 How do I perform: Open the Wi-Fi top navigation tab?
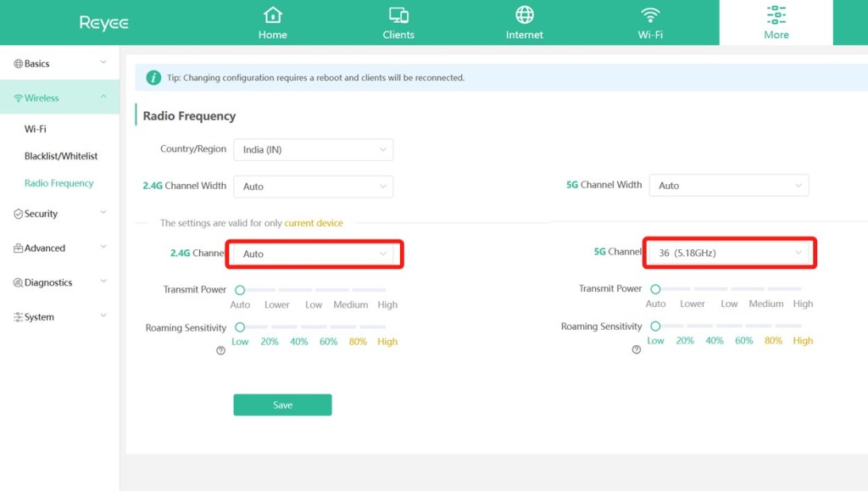click(x=650, y=23)
